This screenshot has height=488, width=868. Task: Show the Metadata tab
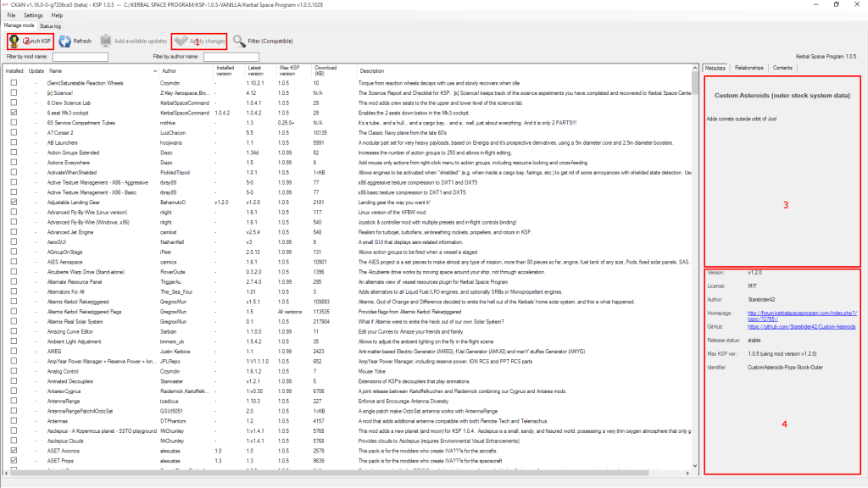coord(715,68)
